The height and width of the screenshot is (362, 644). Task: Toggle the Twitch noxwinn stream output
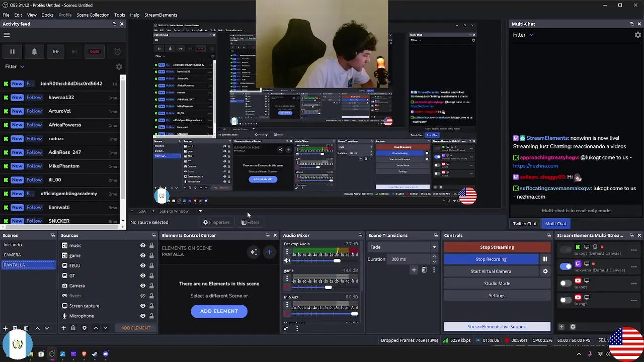pos(566,266)
